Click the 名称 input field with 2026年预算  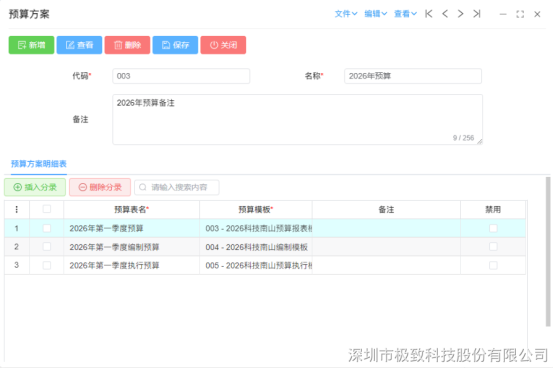click(413, 76)
